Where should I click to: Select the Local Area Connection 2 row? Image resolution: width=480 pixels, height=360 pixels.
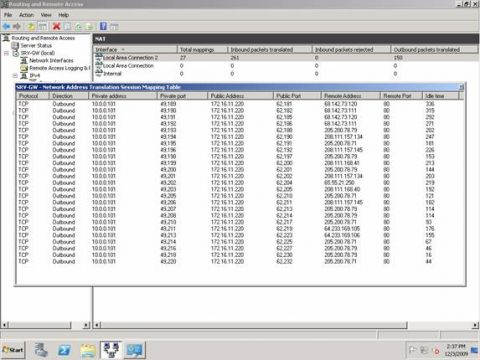click(x=285, y=58)
